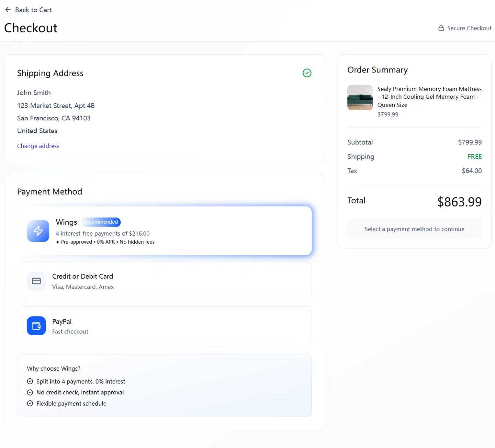The width and height of the screenshot is (495, 448).
Task: Click the PayPal wallet icon
Action: point(36,326)
